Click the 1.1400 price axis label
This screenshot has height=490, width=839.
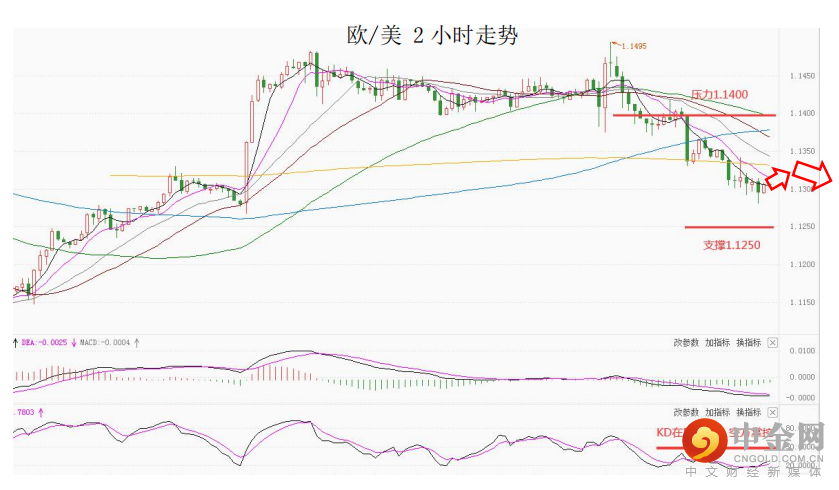pos(803,113)
